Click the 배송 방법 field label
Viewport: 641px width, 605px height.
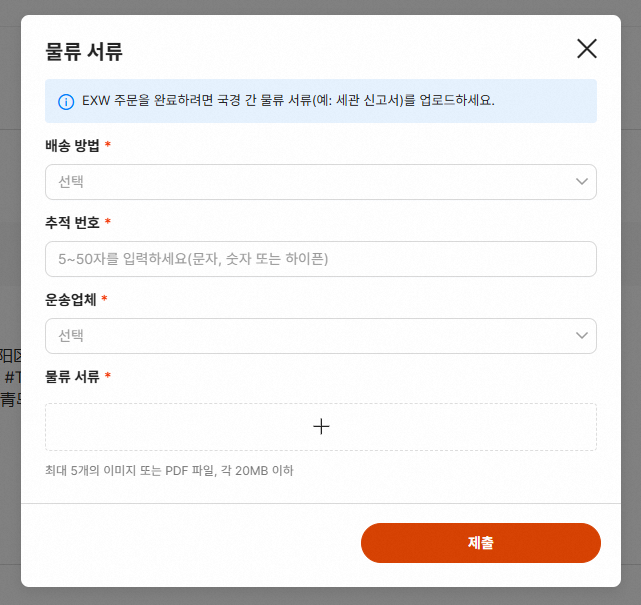[72, 146]
